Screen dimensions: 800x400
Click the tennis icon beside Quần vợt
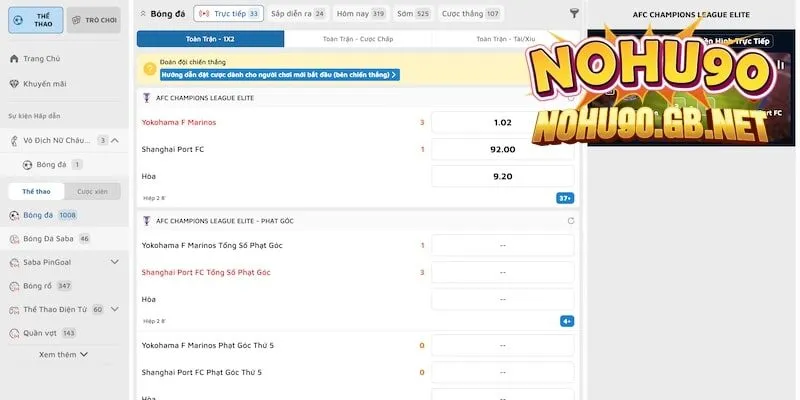14,334
